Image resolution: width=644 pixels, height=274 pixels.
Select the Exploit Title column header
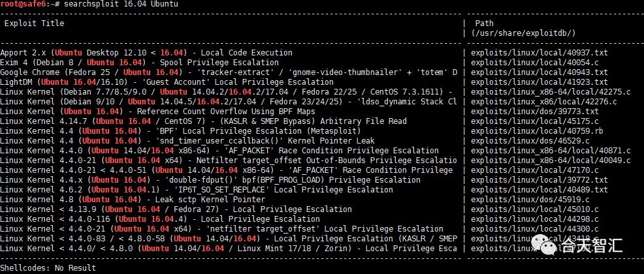tap(34, 23)
